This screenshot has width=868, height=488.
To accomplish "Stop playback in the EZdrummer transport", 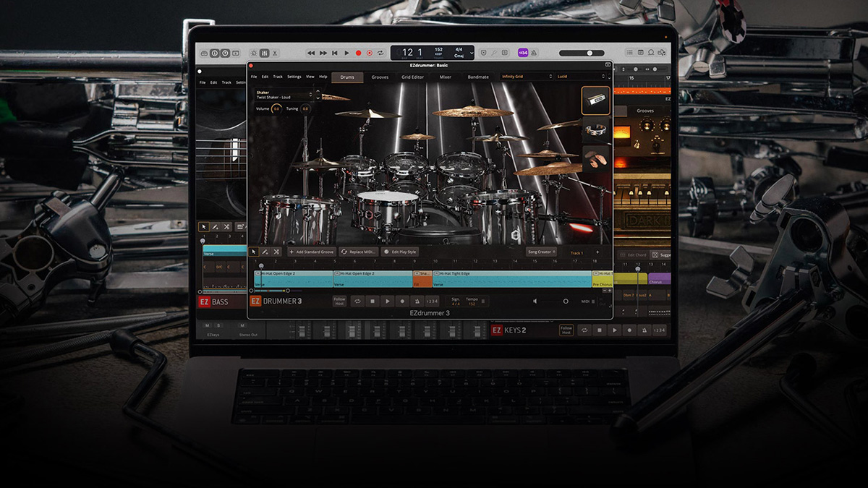I will [x=373, y=301].
